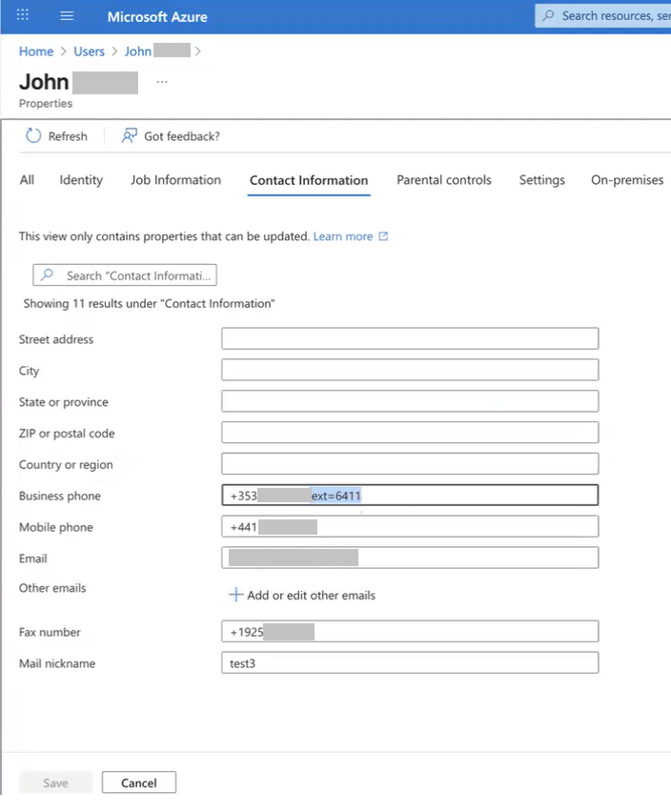Click the ZIP or postal code field
671x812 pixels.
[410, 433]
